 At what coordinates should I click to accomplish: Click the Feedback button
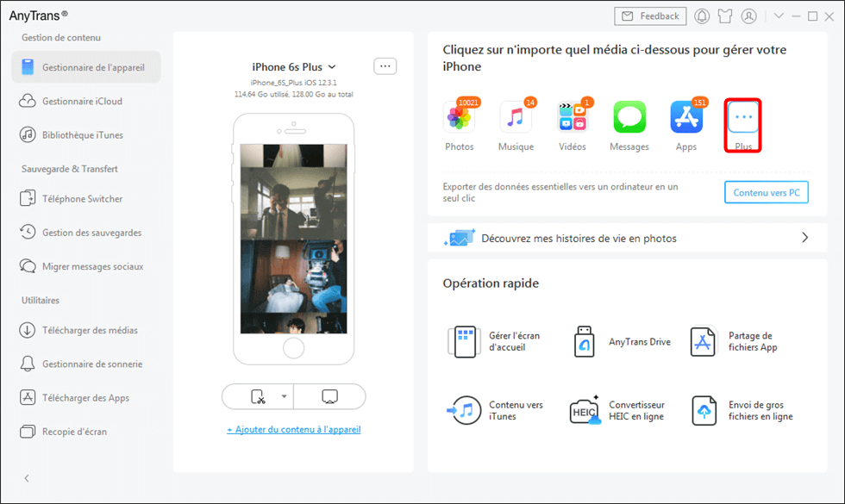[x=650, y=16]
